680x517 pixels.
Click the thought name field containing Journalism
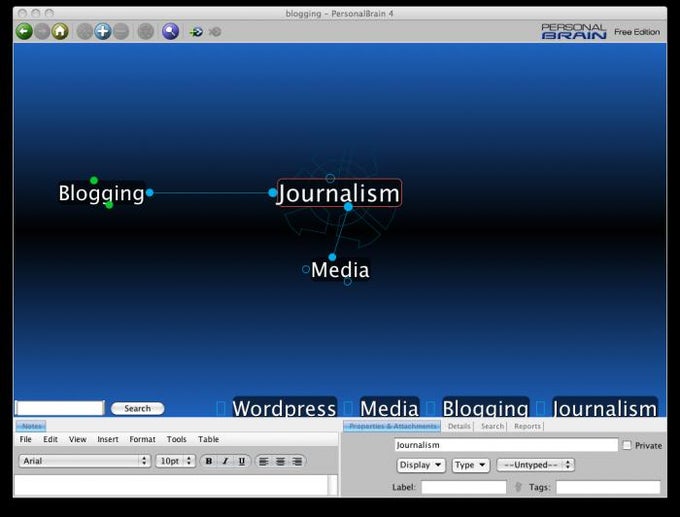click(506, 445)
